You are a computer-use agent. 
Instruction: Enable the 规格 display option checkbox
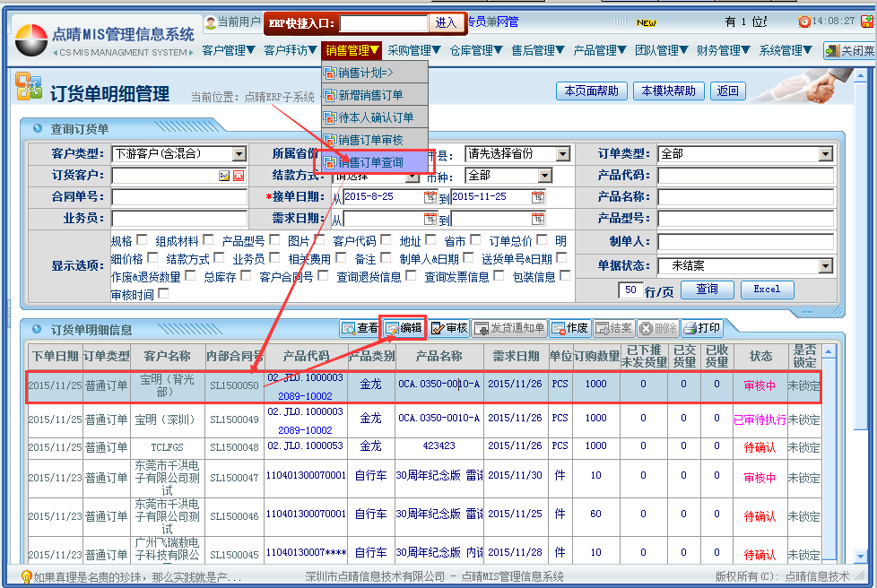(x=142, y=240)
